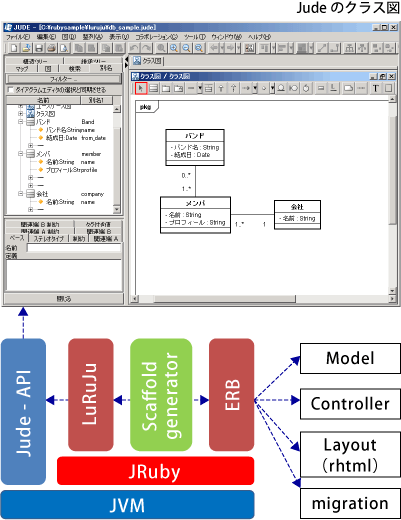Save the project with the floppy disk icon
Viewport: 401px width, 520px height.
39,48
